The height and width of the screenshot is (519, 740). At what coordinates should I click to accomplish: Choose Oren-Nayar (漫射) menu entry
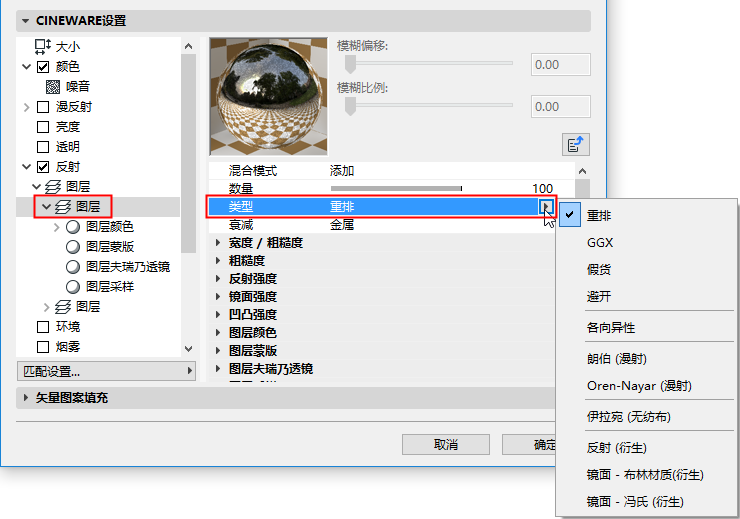pyautogui.click(x=639, y=385)
